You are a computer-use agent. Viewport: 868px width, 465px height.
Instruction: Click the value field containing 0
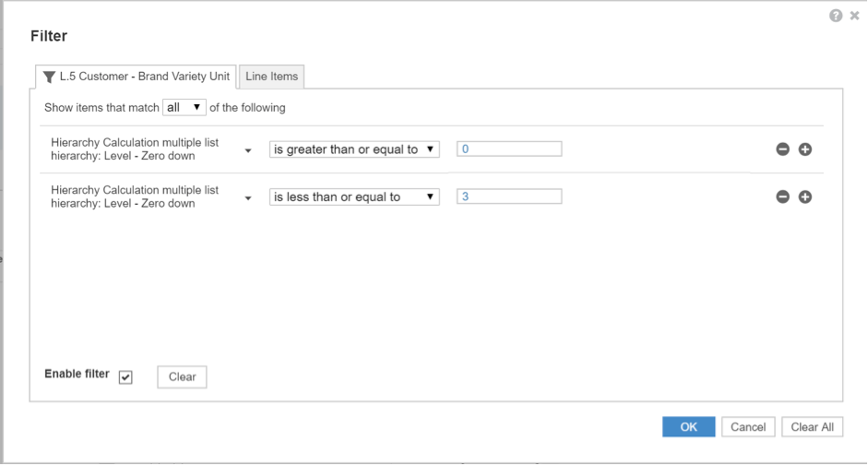(x=509, y=149)
